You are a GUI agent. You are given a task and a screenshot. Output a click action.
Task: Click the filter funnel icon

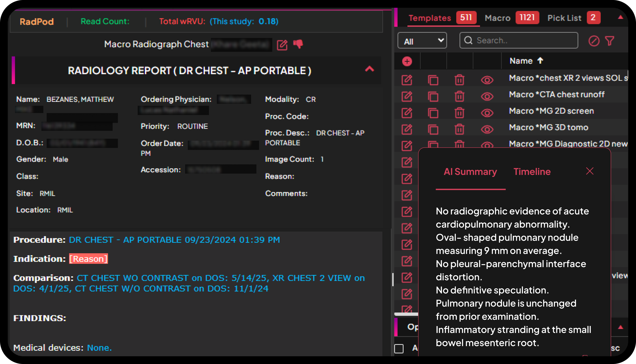tap(610, 41)
